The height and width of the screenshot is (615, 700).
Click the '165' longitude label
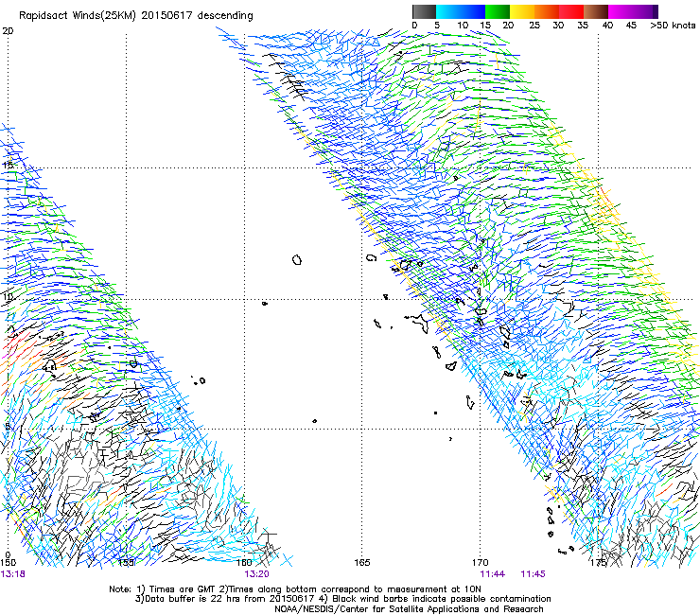pos(362,562)
